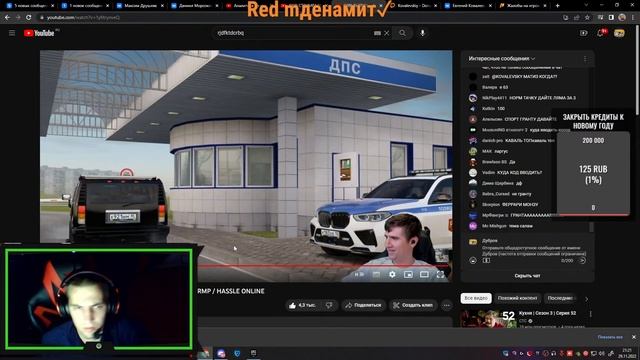Open YouTube notifications bell
The height and width of the screenshot is (360, 640).
click(601, 33)
